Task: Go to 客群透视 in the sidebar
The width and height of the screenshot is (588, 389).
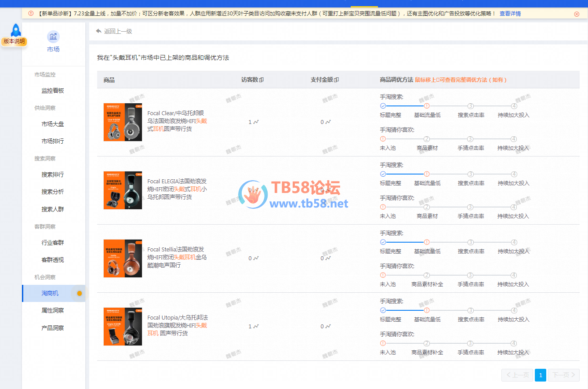Action: [53, 260]
